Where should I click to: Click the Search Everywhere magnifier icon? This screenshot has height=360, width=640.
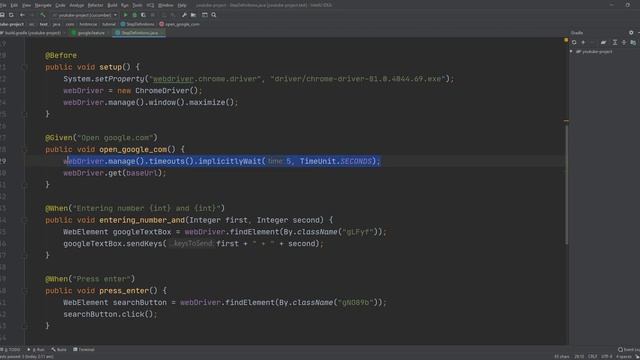[x=213, y=15]
